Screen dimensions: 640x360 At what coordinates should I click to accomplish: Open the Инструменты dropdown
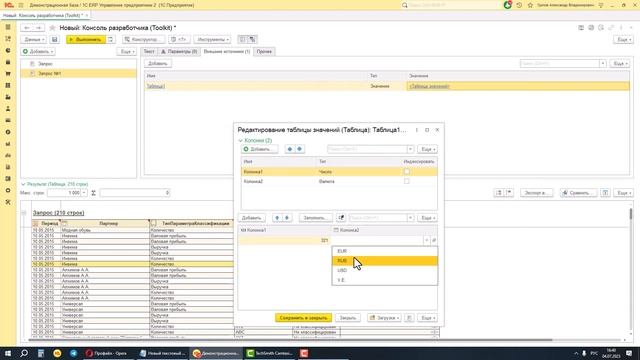(x=212, y=39)
